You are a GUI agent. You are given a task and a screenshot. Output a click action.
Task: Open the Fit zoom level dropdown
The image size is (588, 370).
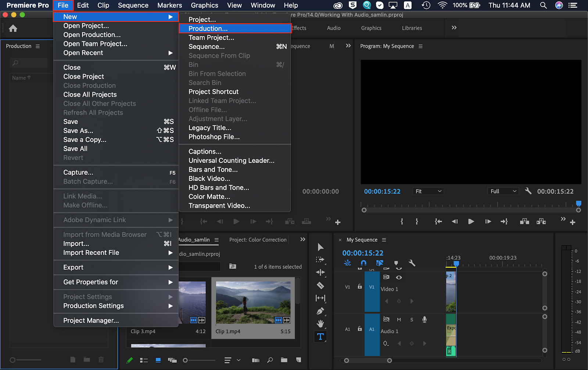[428, 191]
